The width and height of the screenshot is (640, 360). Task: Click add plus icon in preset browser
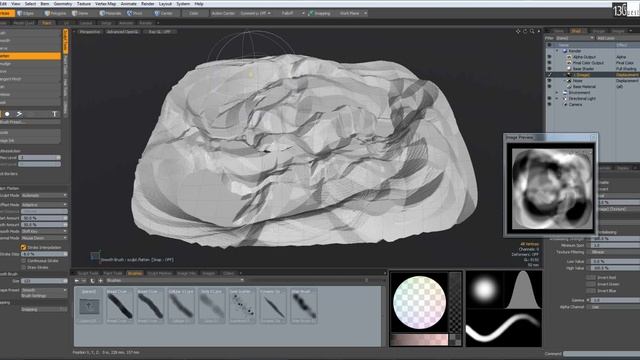click(100, 280)
